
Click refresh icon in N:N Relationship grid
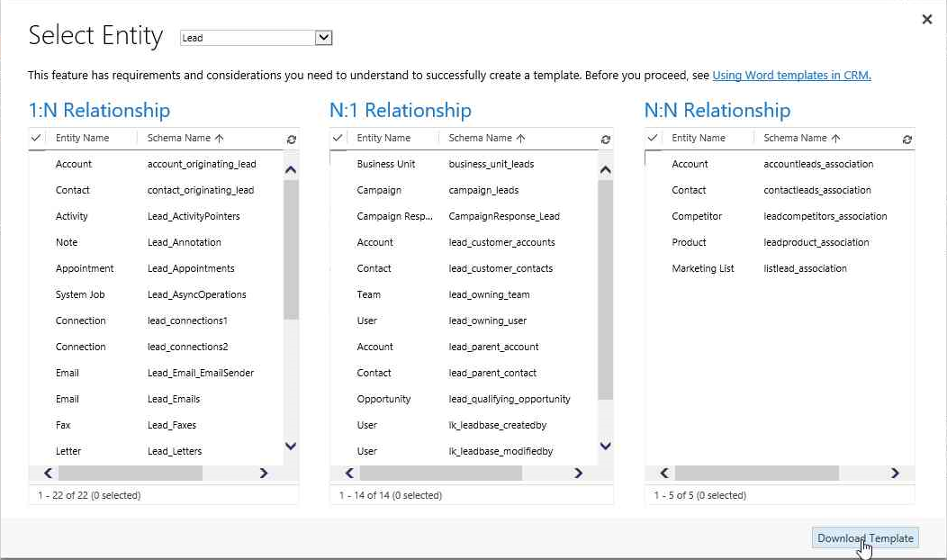(906, 140)
